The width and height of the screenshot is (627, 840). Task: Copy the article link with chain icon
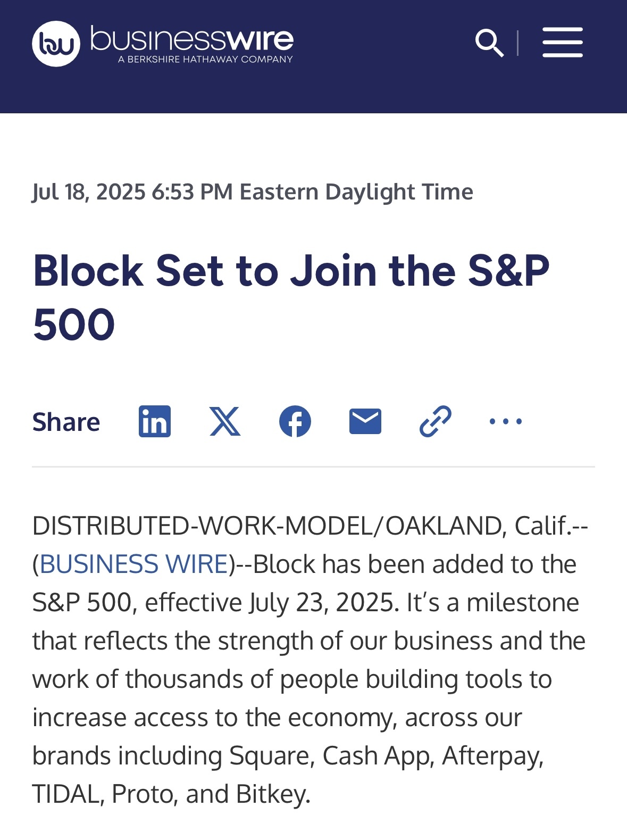(436, 421)
